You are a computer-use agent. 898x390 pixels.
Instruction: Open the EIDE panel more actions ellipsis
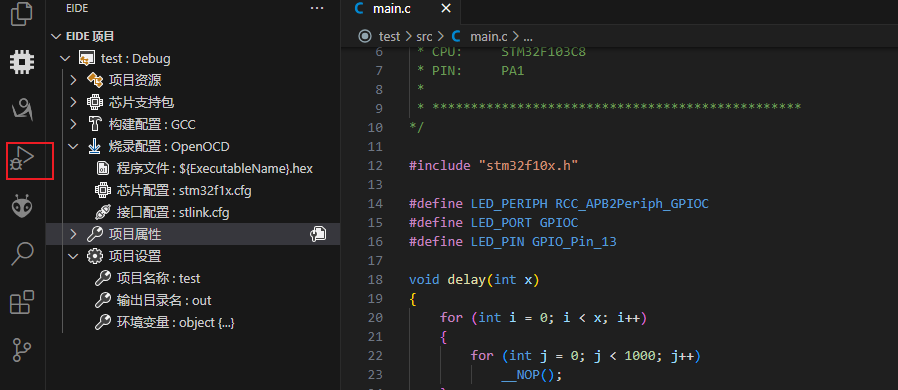(317, 9)
